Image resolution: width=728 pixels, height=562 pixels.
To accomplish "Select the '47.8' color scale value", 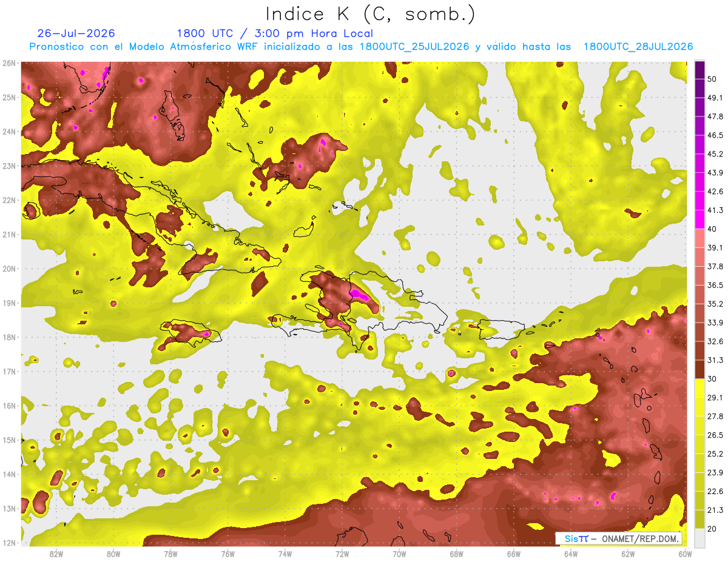I will (715, 116).
